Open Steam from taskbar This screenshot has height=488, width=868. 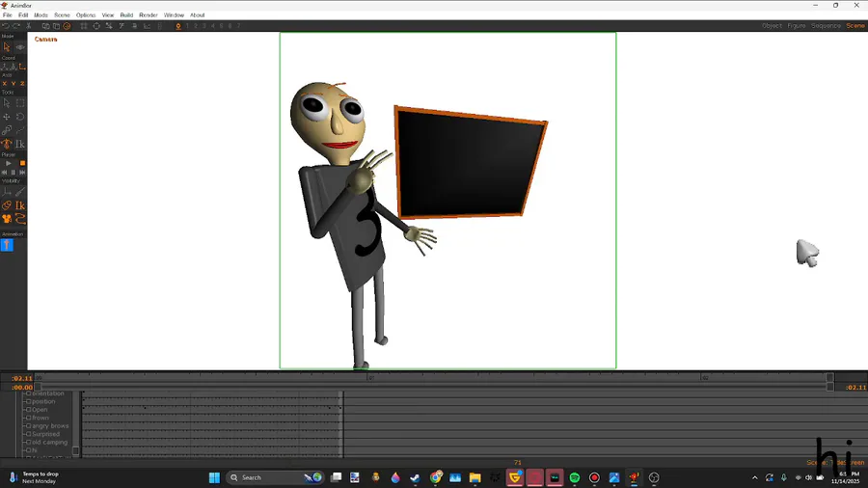(415, 477)
